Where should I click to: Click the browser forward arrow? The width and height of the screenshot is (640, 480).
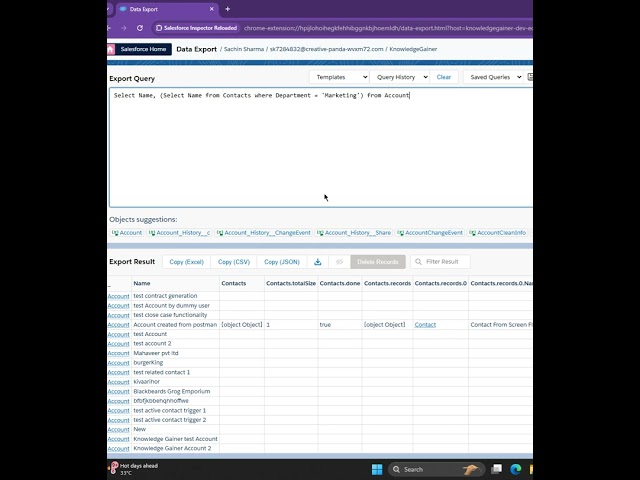click(x=124, y=28)
